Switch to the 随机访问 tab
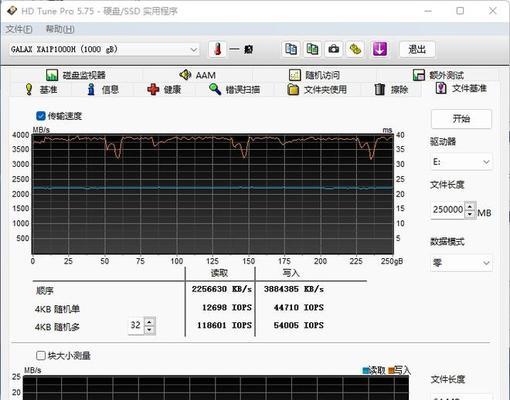Screen dimensions: 510x400 (x=314, y=75)
